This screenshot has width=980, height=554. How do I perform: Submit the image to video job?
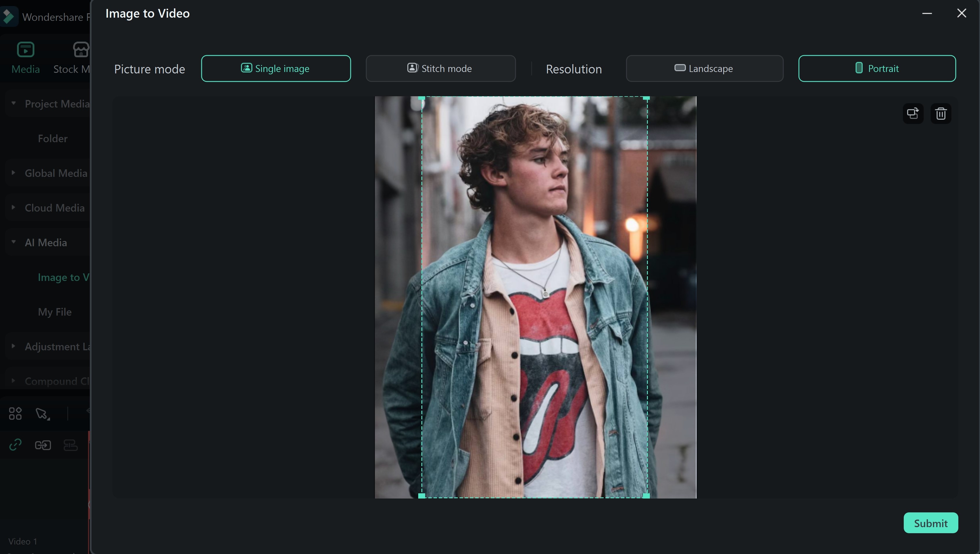pyautogui.click(x=931, y=523)
